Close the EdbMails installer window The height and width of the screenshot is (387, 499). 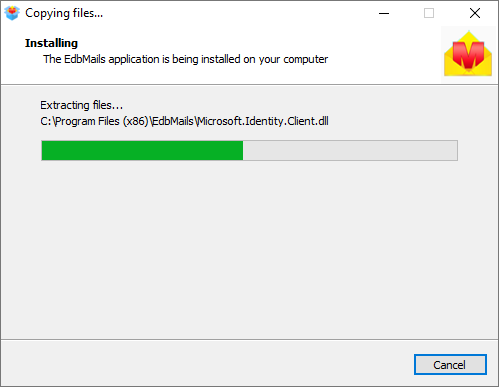coord(475,13)
